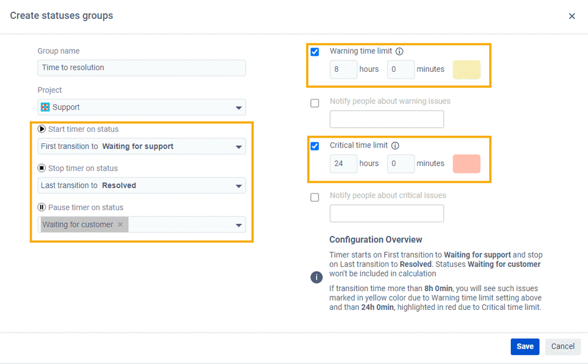Cancel creating the statuses group
Viewport: 588px width, 364px height.
coord(562,346)
